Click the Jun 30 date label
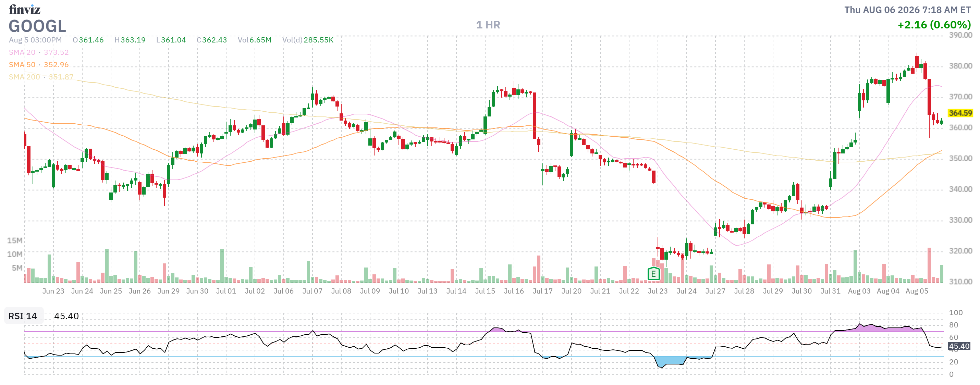Viewport: 980px width, 385px height. tap(197, 291)
